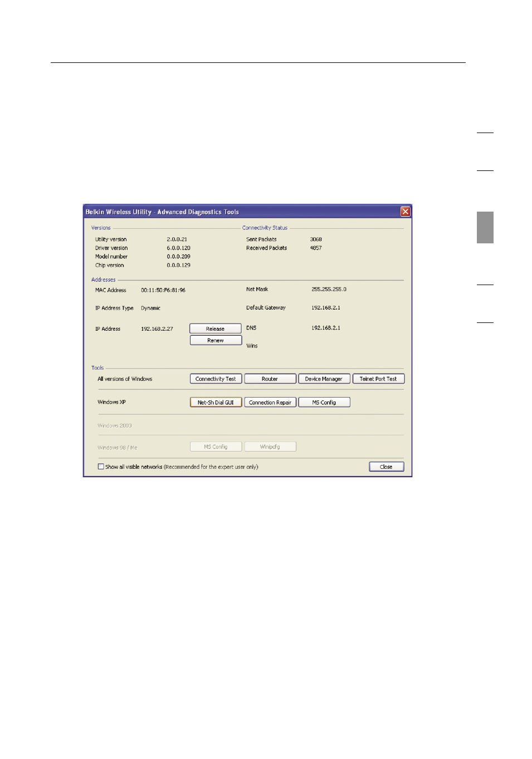Open MS Config in the Windows XP row

click(324, 402)
